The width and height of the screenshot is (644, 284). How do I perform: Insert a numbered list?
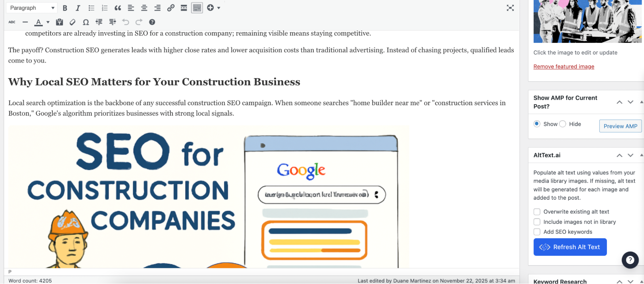pyautogui.click(x=104, y=8)
